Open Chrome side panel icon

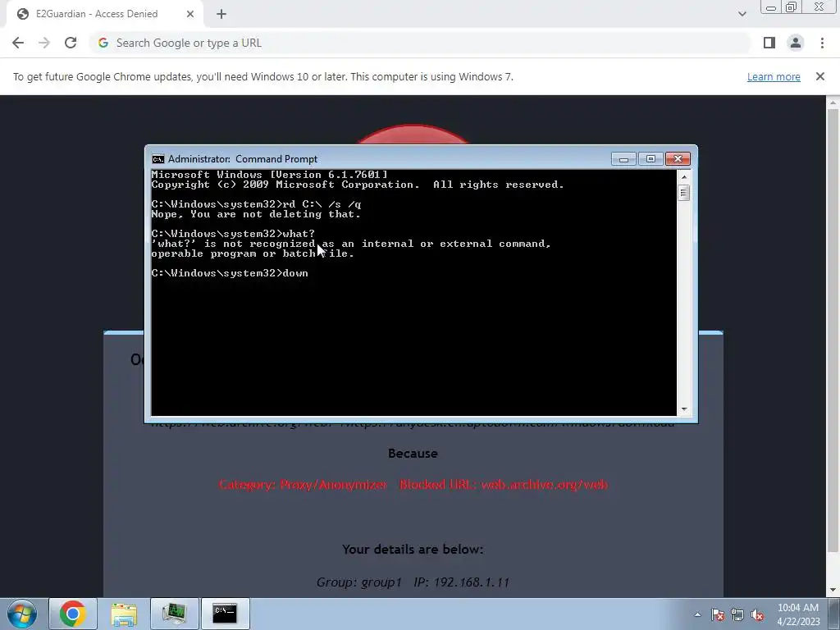click(x=769, y=43)
